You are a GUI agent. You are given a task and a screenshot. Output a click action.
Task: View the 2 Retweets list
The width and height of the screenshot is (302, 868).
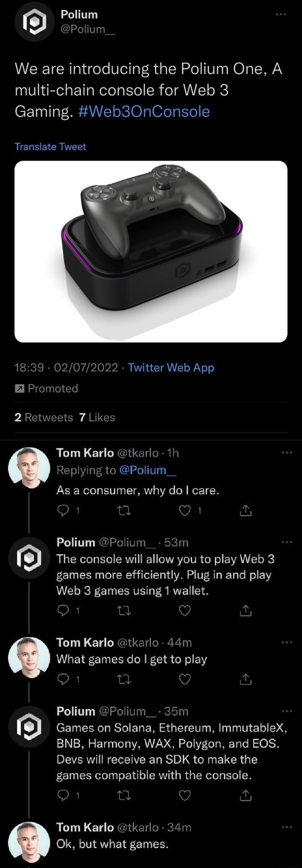click(44, 417)
